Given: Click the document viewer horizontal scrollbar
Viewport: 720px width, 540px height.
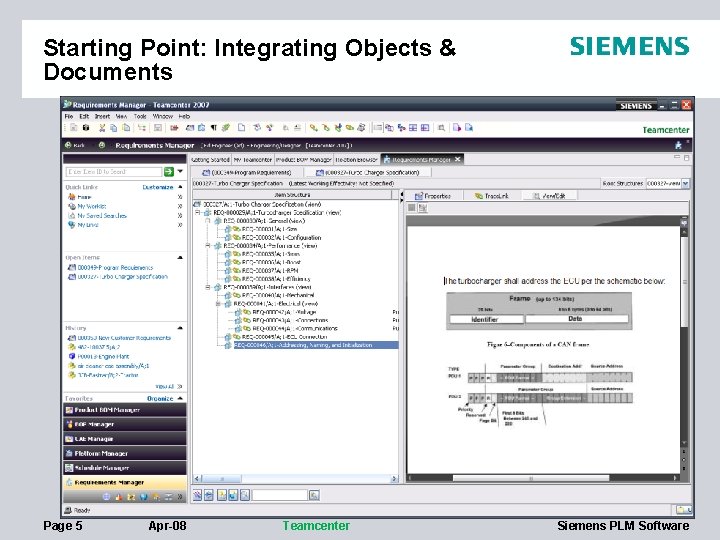Looking at the screenshot, I should click(544, 478).
